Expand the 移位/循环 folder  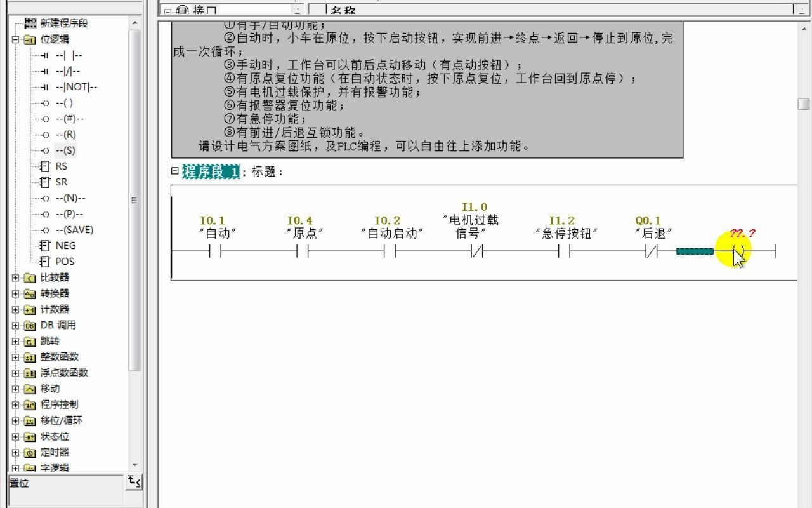[15, 420]
